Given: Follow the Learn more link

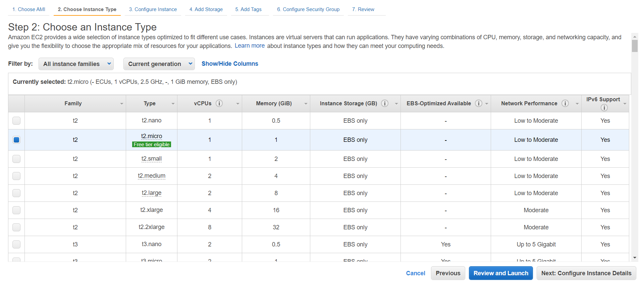Looking at the screenshot, I should tap(250, 46).
